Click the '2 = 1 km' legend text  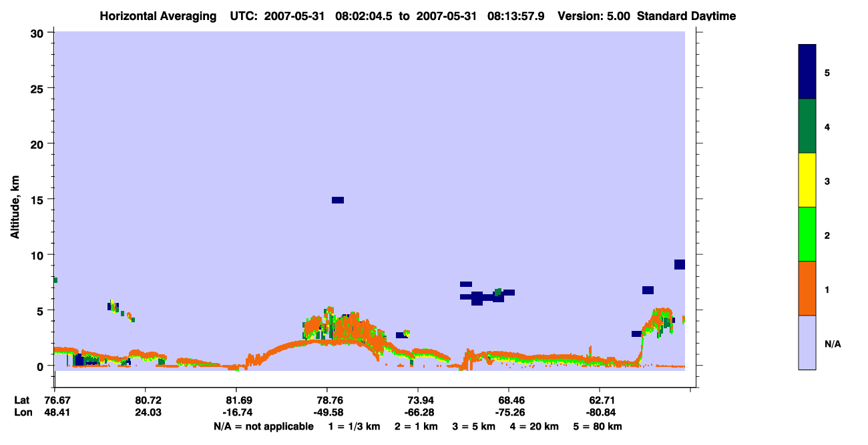(x=417, y=426)
